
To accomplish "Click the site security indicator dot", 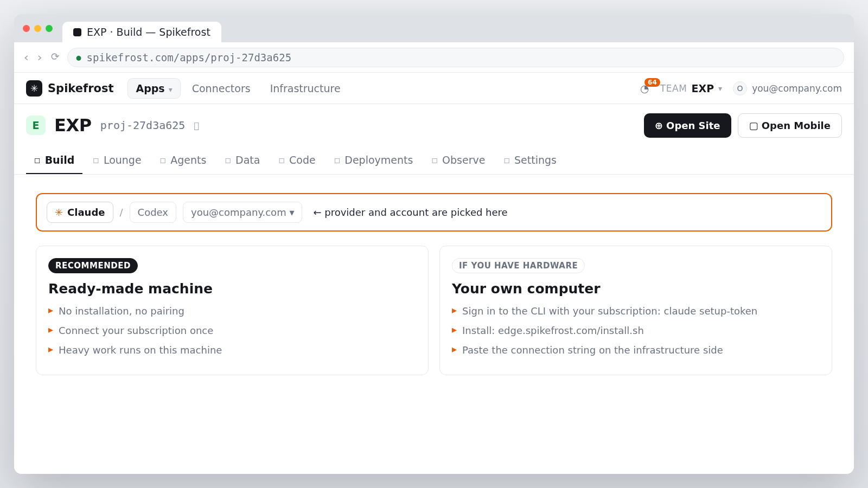I will pos(79,58).
